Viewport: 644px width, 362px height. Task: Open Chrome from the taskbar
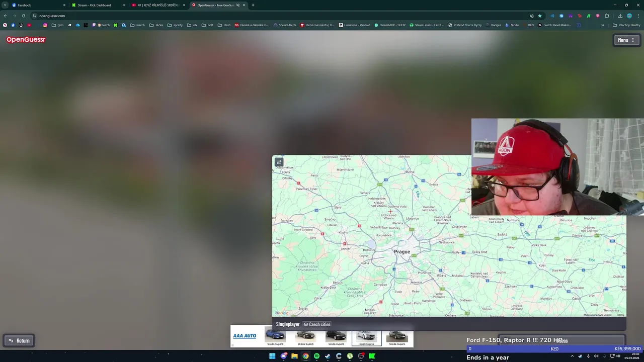click(305, 356)
